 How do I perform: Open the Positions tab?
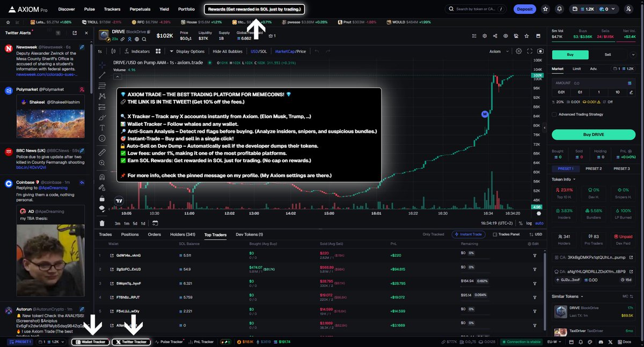pos(130,235)
